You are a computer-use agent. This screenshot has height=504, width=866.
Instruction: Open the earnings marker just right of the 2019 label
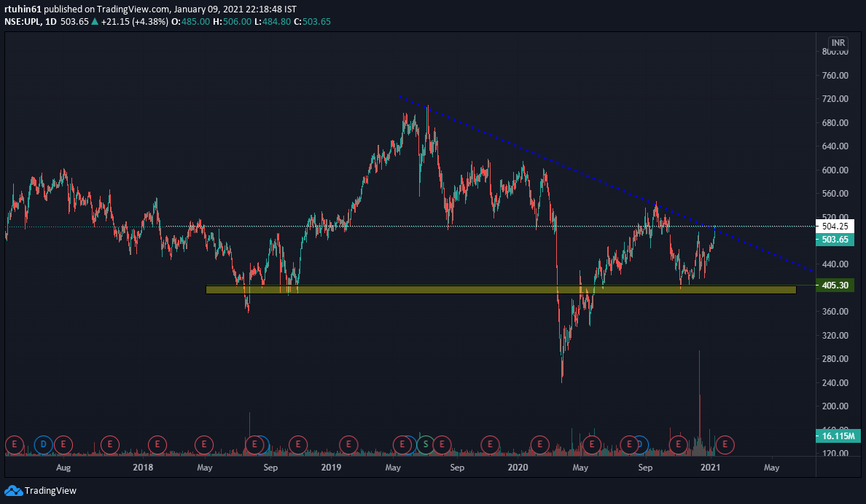tap(348, 444)
